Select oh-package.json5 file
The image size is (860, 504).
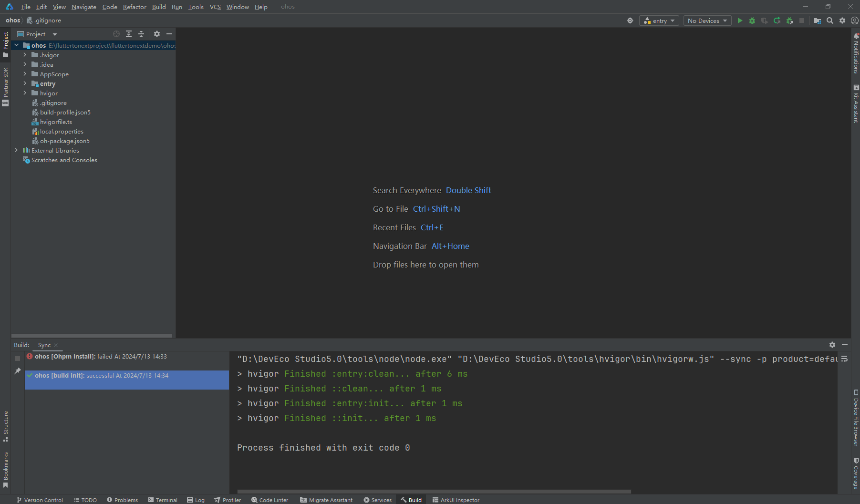point(64,141)
